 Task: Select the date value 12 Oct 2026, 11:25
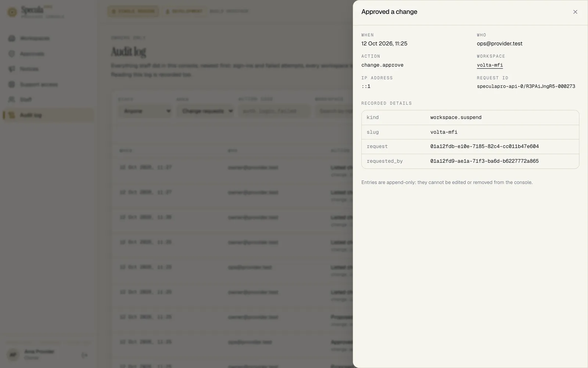click(x=384, y=43)
